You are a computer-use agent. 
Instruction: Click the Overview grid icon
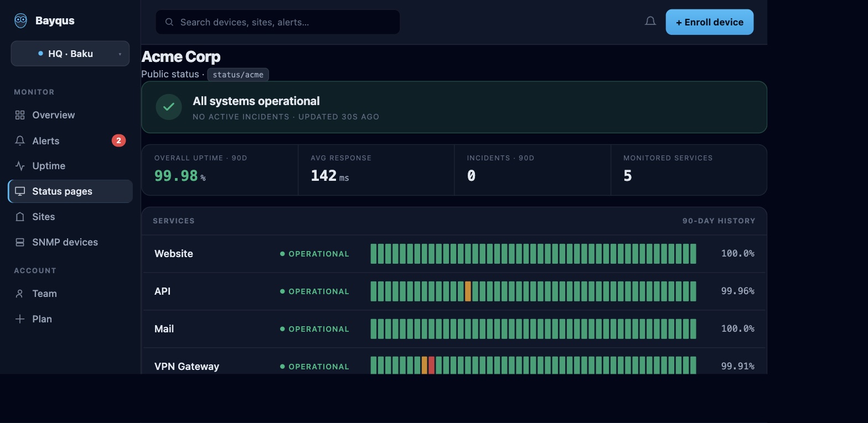20,115
